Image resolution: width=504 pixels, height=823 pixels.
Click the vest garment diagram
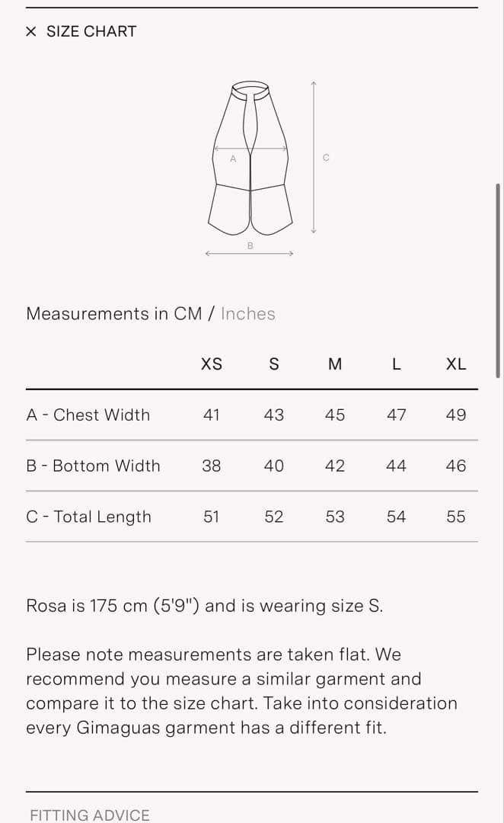[x=250, y=158]
